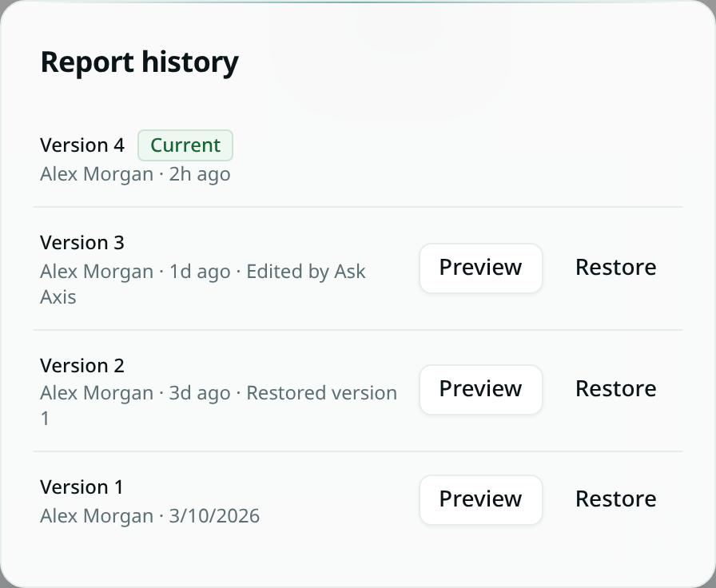Restore Version 1 of the report
The height and width of the screenshot is (588, 716).
tap(615, 500)
